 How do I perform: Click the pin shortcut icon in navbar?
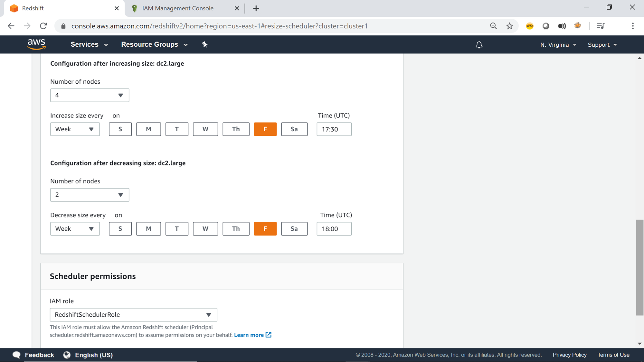[x=205, y=44]
